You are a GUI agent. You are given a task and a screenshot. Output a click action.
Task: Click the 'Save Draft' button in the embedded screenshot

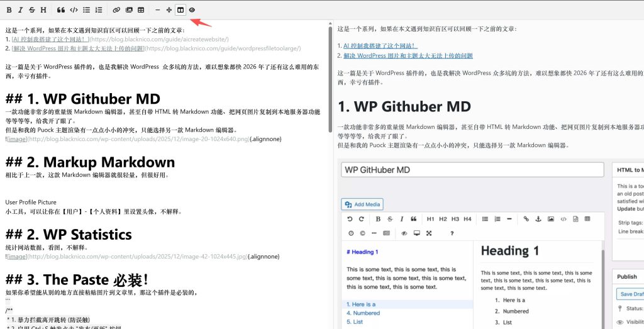(x=630, y=294)
